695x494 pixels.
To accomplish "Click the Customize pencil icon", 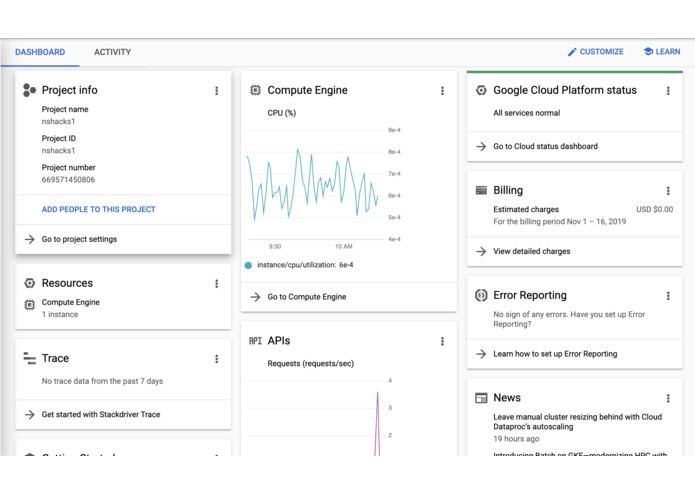I will [x=572, y=52].
